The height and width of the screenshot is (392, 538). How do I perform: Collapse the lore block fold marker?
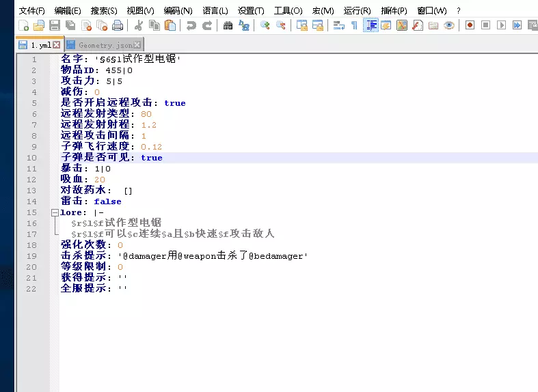point(55,212)
